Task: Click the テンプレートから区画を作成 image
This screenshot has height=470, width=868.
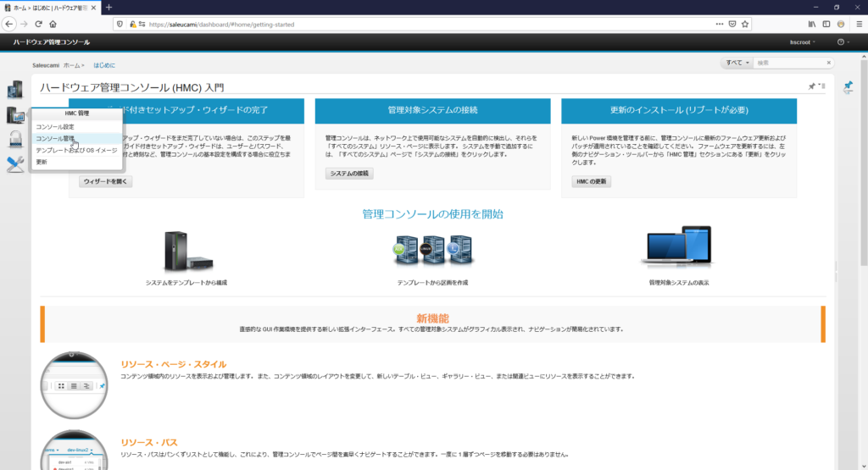Action: click(x=432, y=250)
